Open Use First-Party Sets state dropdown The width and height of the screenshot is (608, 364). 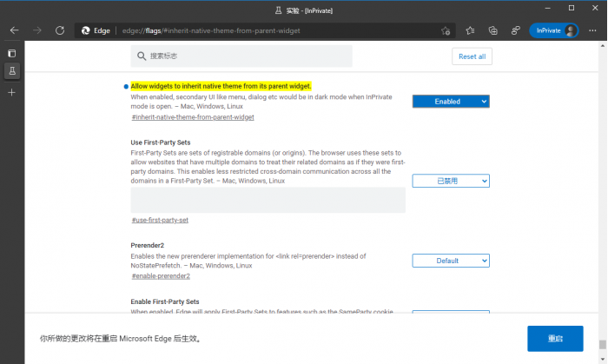point(450,182)
